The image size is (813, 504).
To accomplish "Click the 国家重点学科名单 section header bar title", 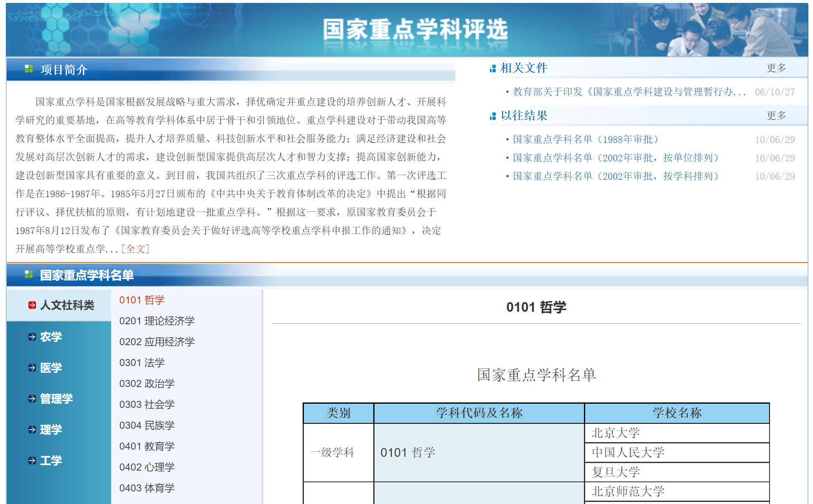I will pyautogui.click(x=87, y=275).
